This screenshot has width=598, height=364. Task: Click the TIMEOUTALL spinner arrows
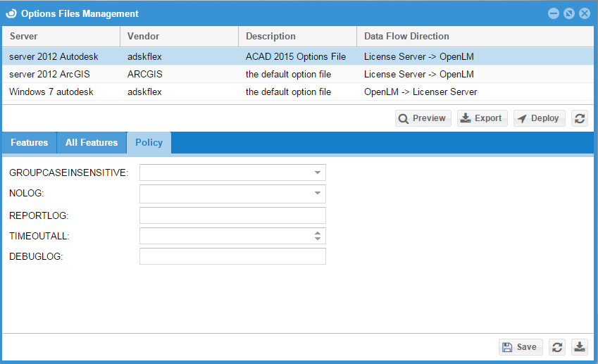[317, 236]
